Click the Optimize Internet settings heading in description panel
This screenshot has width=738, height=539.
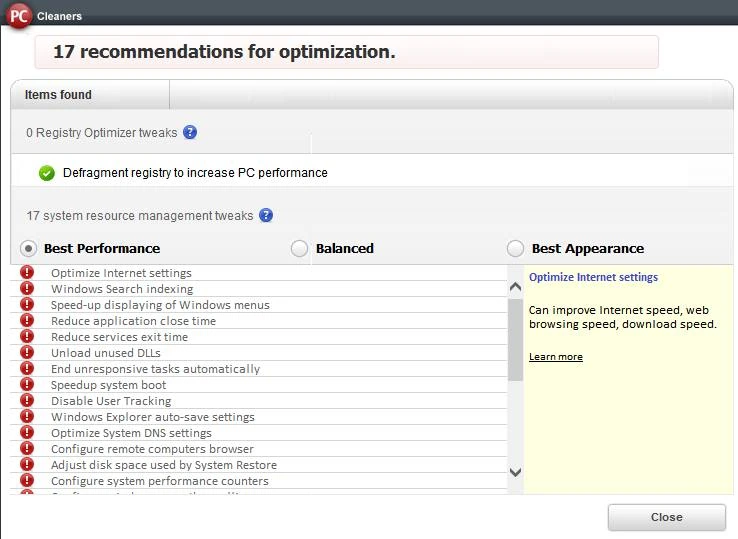click(x=593, y=277)
